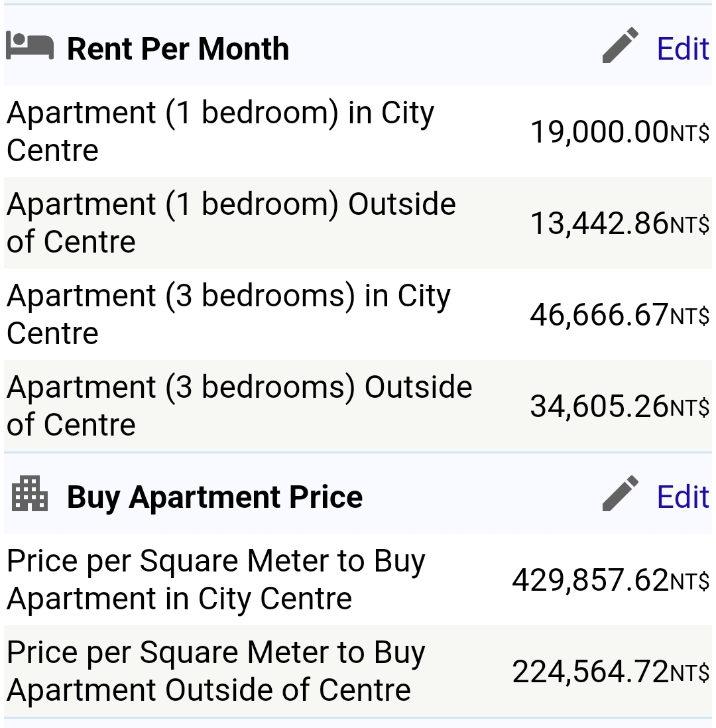Click Price per Square Meter Outside of Centre label
The image size is (716, 728).
(x=216, y=672)
